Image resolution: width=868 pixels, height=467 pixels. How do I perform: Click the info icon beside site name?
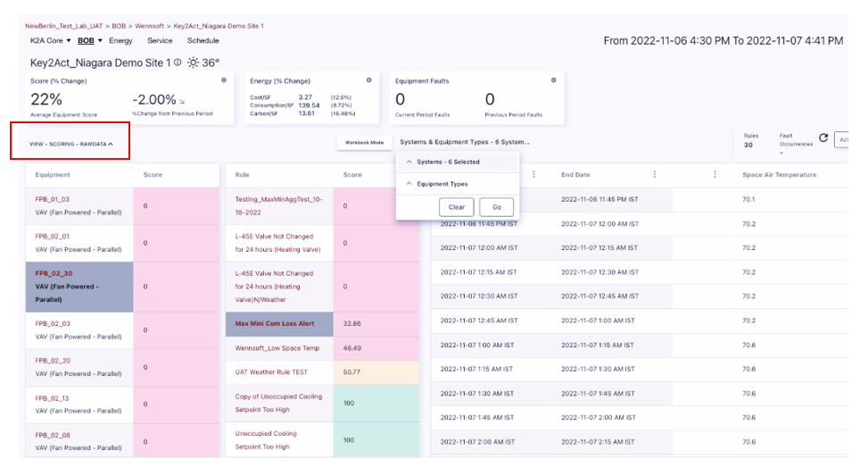tap(178, 63)
